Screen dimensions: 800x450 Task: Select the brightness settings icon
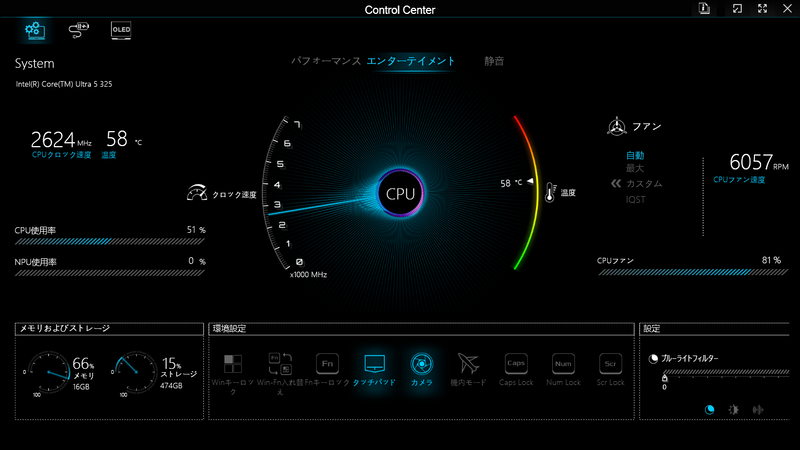734,410
